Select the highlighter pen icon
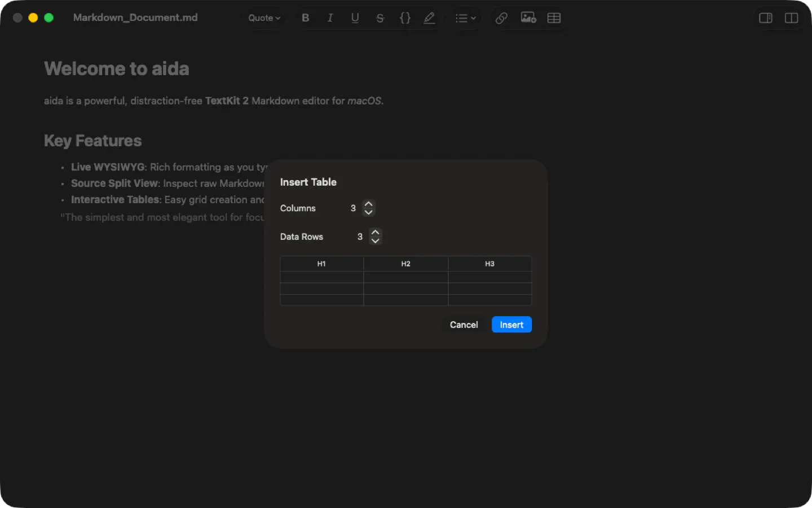The width and height of the screenshot is (812, 508). coord(430,18)
